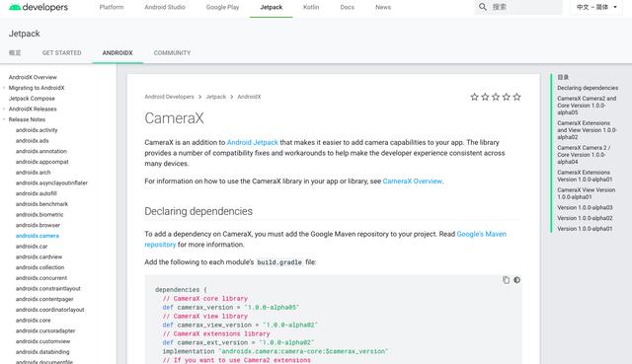Select androidx.concurrent in sidebar
This screenshot has width=632, height=364.
[x=41, y=278]
